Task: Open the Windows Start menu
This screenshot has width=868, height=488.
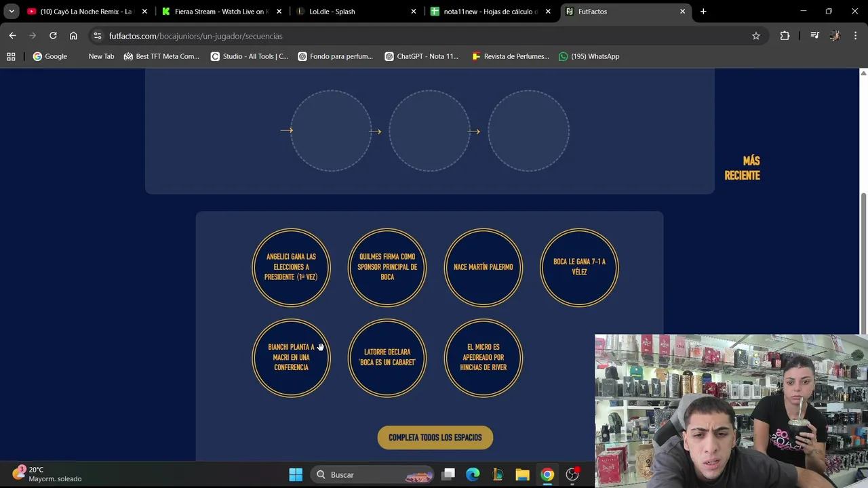Action: point(296,474)
